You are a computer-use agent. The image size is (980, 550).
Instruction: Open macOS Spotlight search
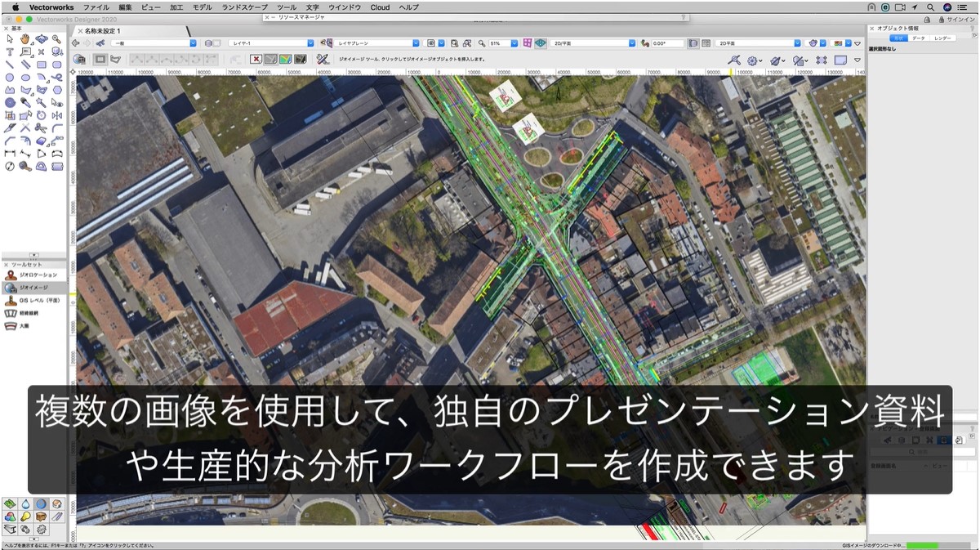click(x=930, y=7)
